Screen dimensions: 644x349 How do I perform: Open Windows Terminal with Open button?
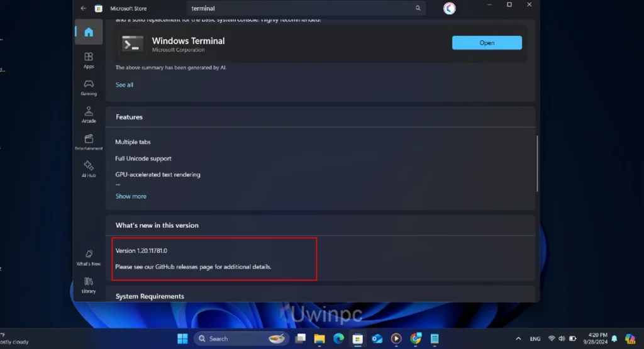pos(487,43)
